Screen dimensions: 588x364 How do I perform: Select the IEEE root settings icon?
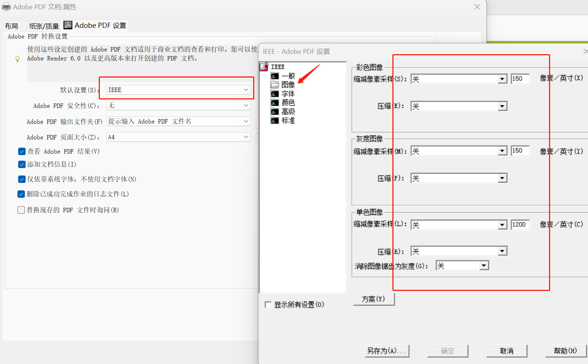tap(264, 67)
